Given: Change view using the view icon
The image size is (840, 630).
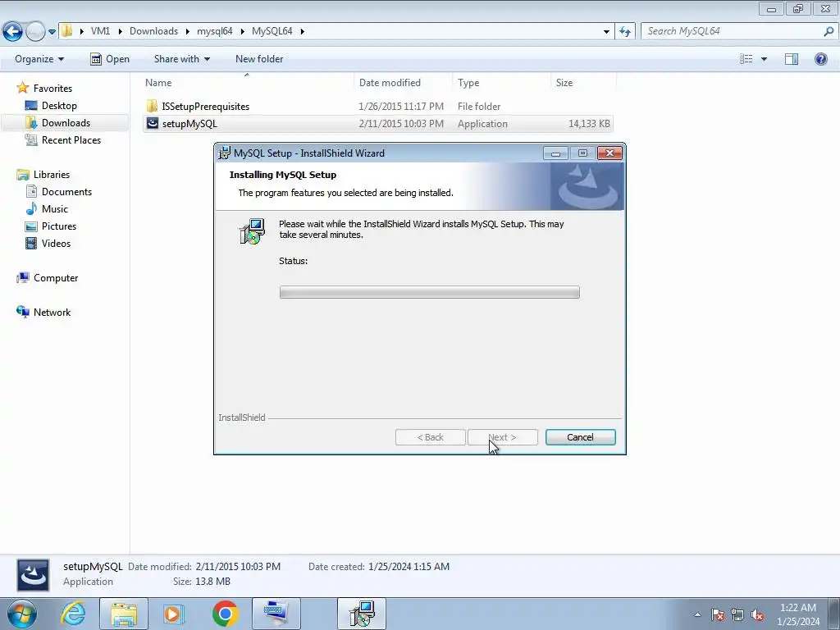Looking at the screenshot, I should click(746, 59).
